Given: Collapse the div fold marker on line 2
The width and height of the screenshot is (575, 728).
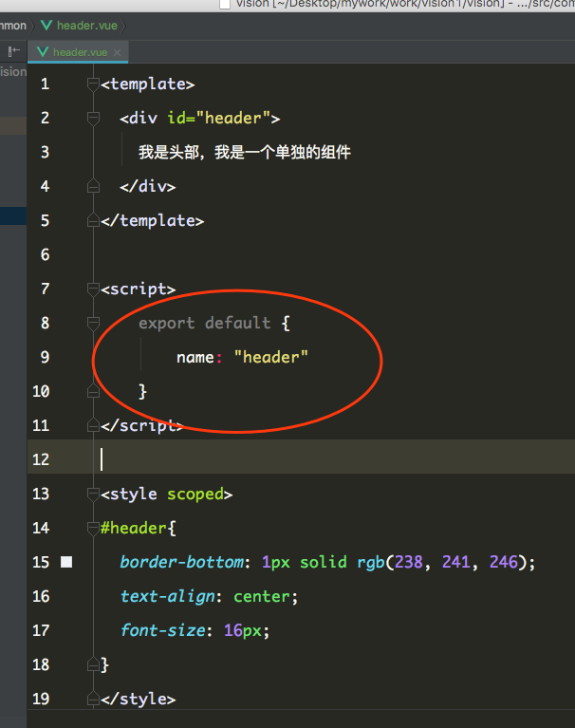Looking at the screenshot, I should click(x=93, y=119).
